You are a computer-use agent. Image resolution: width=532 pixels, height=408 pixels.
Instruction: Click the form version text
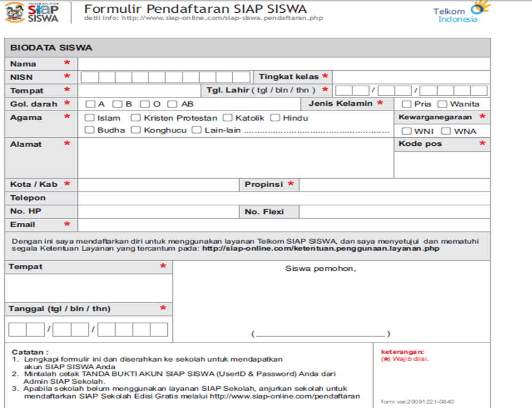[417, 402]
